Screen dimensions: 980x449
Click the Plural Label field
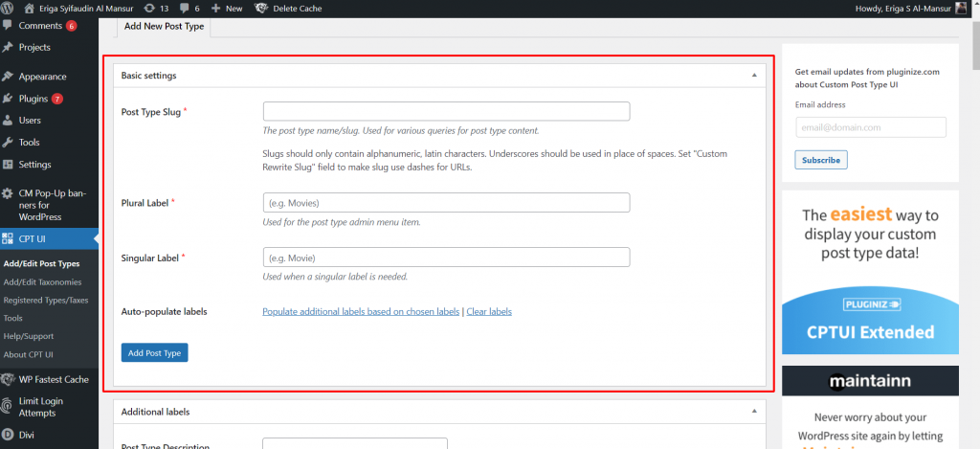446,203
